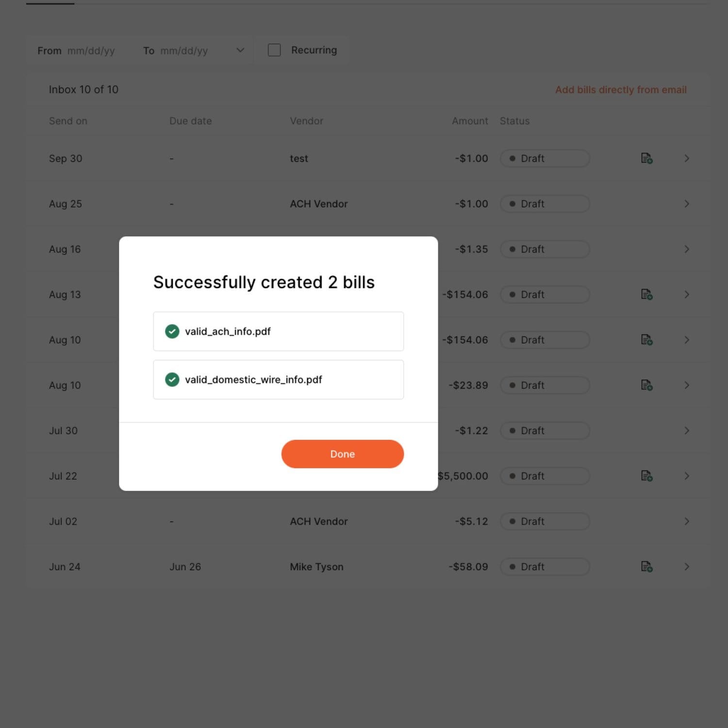Click the To date input field
Viewport: 728px width, 728px height.
(184, 51)
